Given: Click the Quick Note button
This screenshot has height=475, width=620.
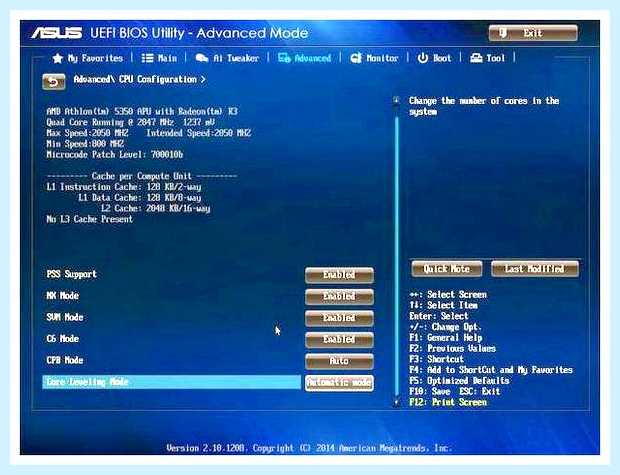Looking at the screenshot, I should pyautogui.click(x=446, y=269).
